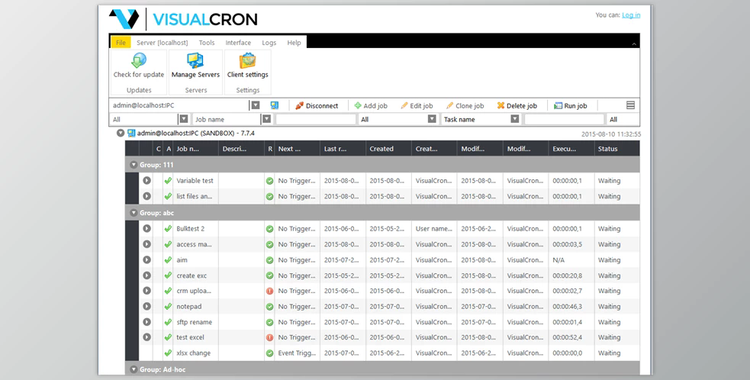
Task: Sort by the Created column header
Action: point(388,149)
